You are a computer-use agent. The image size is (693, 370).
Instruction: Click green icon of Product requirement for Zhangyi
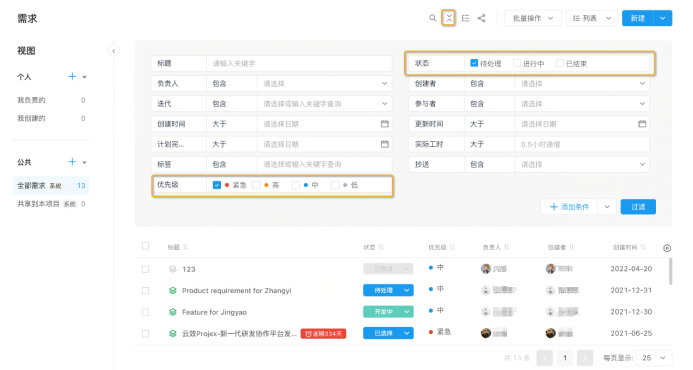172,290
